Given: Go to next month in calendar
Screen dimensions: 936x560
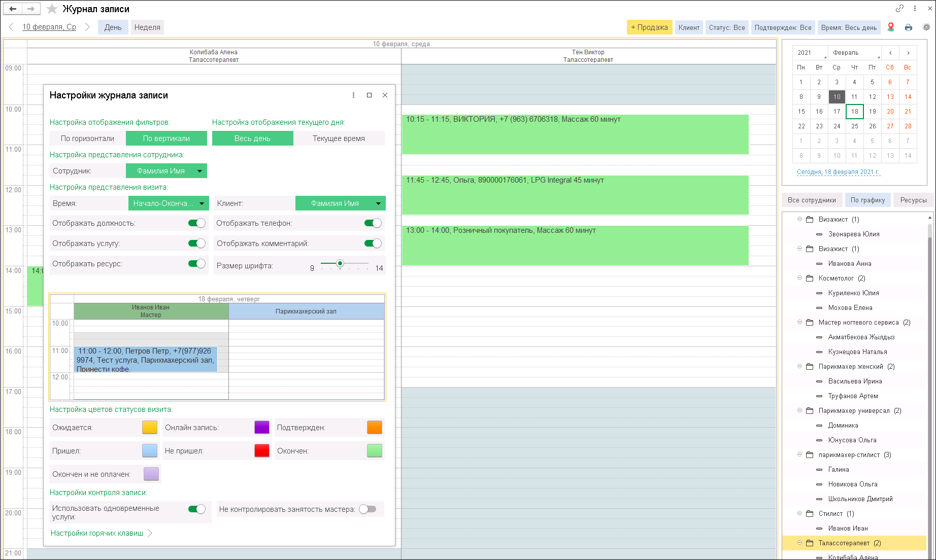Looking at the screenshot, I should click(x=908, y=53).
